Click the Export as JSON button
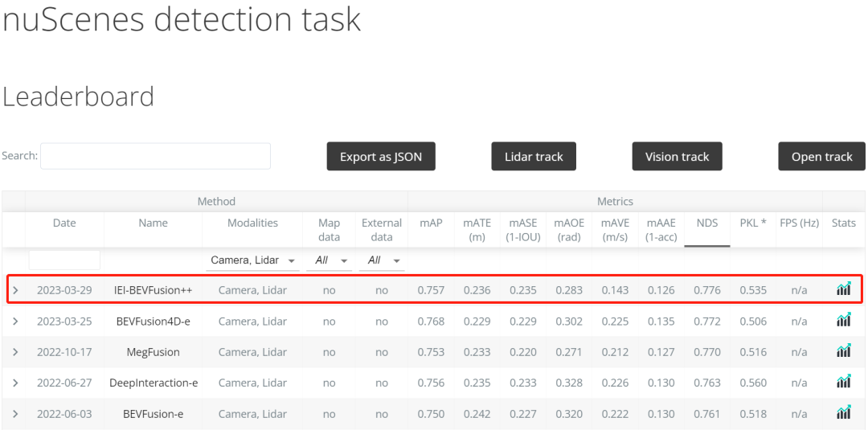Image resolution: width=868 pixels, height=430 pixels. [x=381, y=157]
